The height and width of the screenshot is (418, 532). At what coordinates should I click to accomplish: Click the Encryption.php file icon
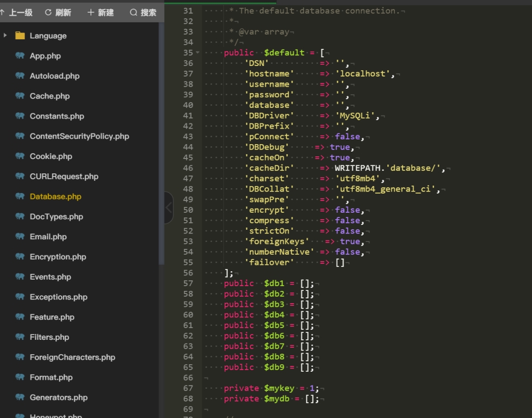(x=20, y=256)
